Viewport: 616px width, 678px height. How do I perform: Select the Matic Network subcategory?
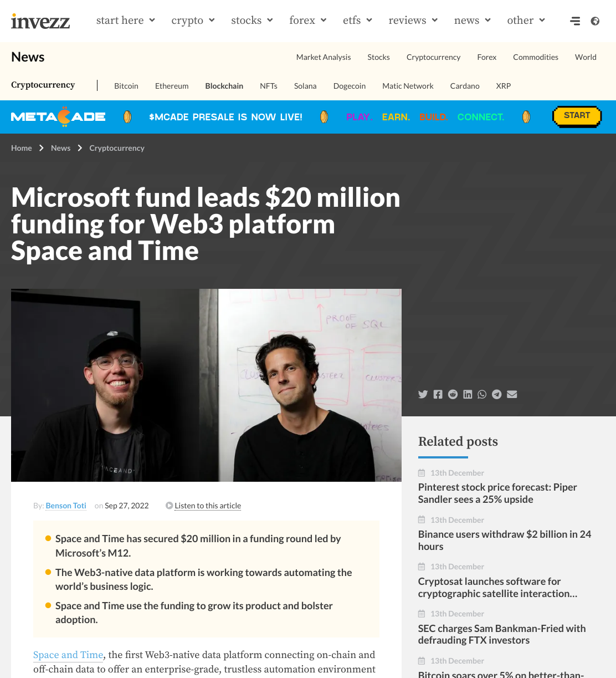point(408,86)
